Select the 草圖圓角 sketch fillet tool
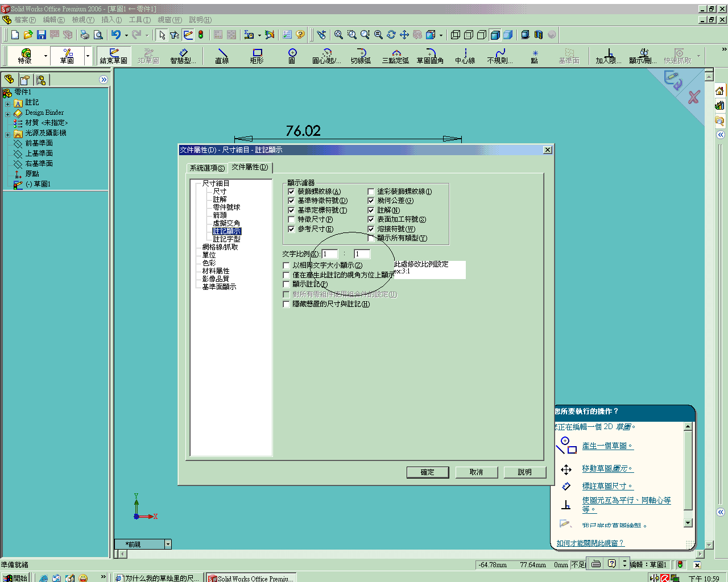The image size is (728, 582). coord(430,56)
